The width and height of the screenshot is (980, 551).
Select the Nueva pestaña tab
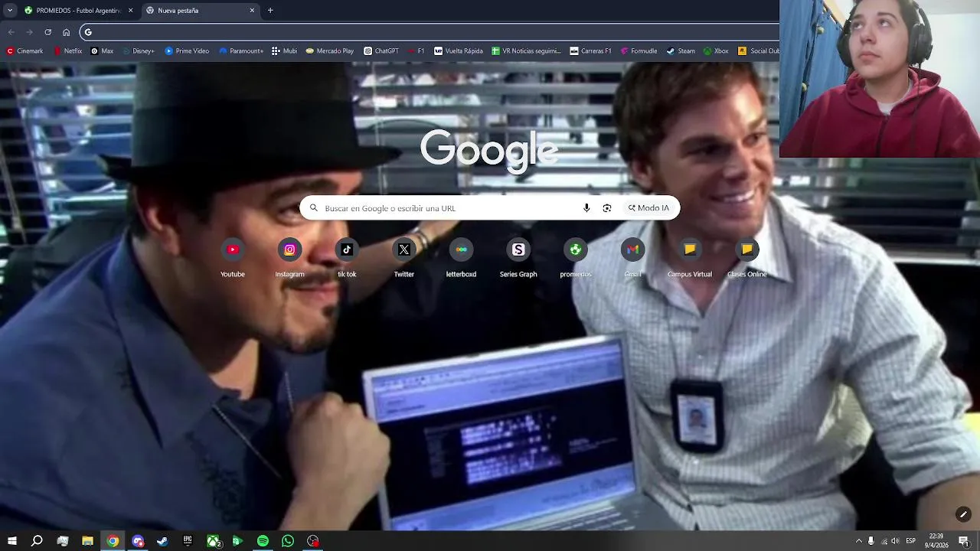click(201, 11)
